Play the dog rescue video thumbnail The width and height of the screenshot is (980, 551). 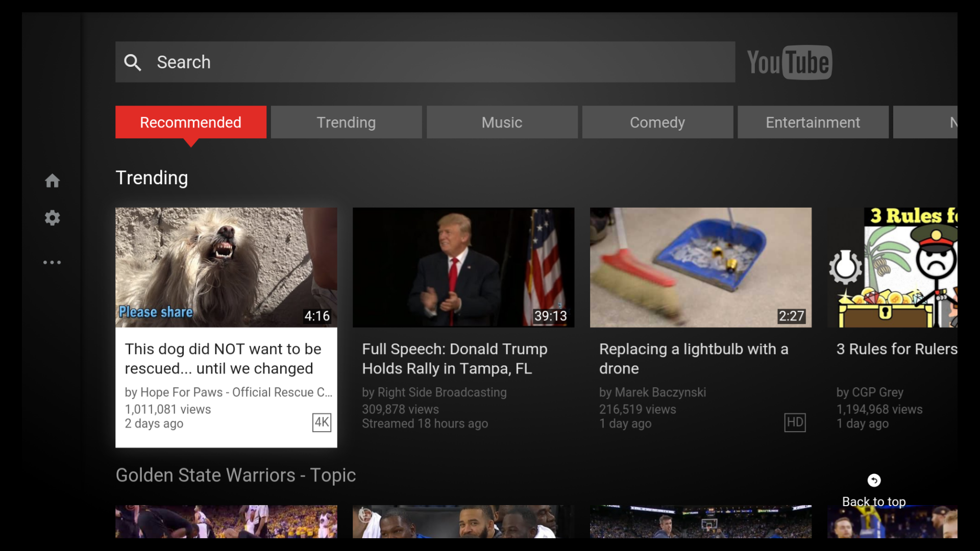tap(226, 267)
